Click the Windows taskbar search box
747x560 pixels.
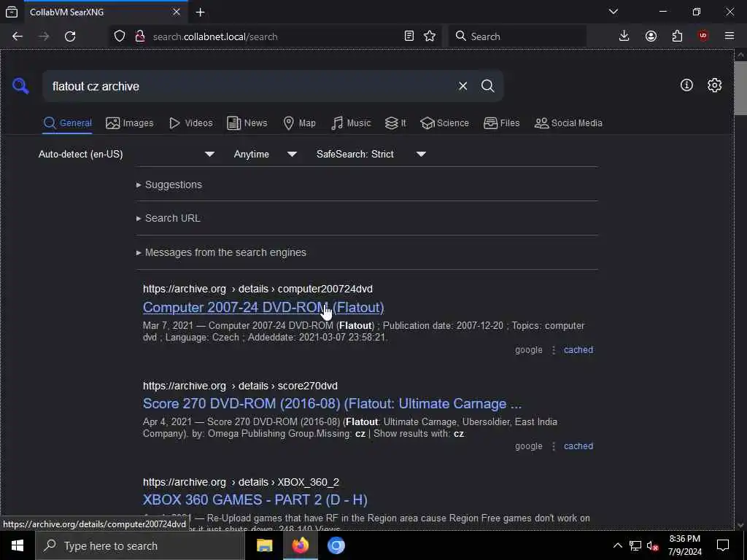140,545
